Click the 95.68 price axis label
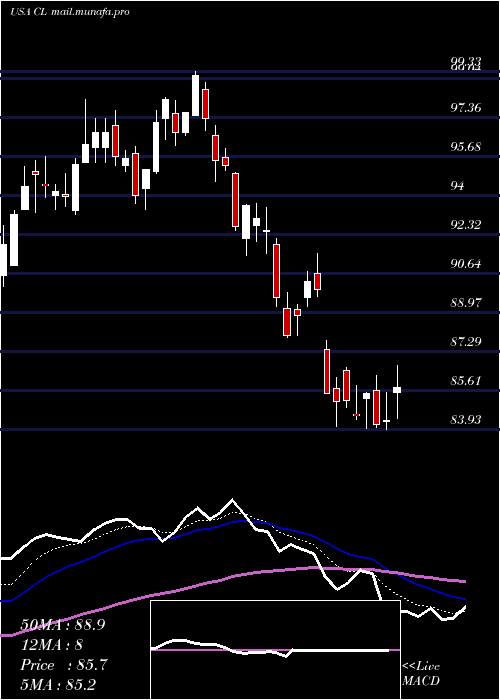The height and width of the screenshot is (700, 500). (466, 146)
